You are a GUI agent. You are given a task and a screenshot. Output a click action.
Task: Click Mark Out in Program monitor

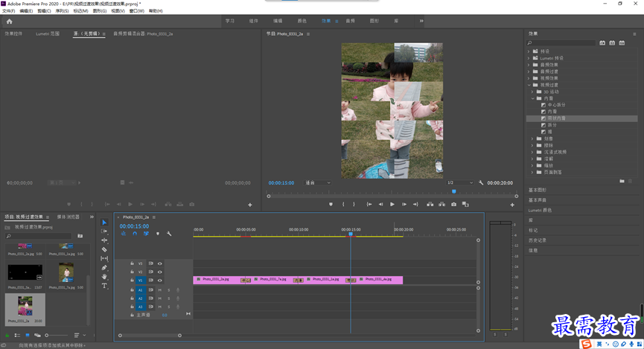pyautogui.click(x=354, y=204)
